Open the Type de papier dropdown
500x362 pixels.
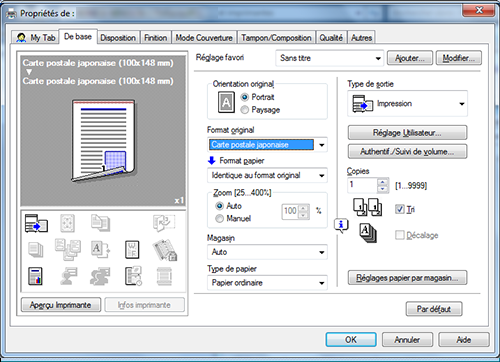click(x=267, y=283)
